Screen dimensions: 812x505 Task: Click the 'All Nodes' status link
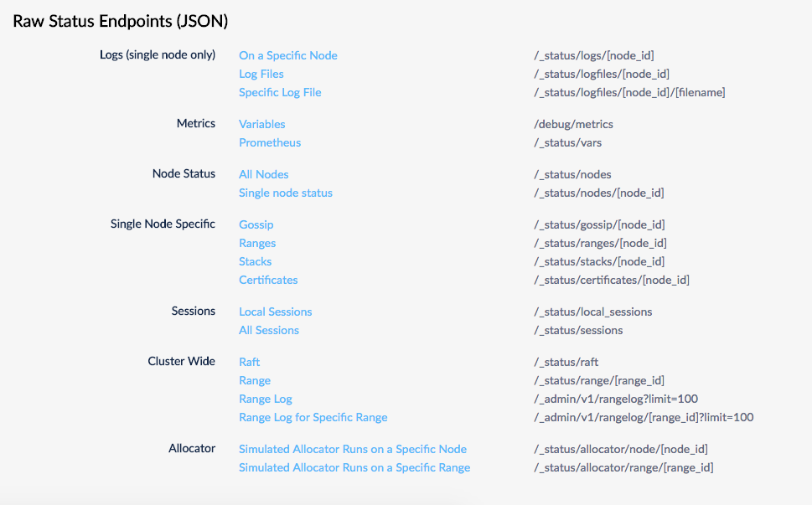pyautogui.click(x=263, y=174)
